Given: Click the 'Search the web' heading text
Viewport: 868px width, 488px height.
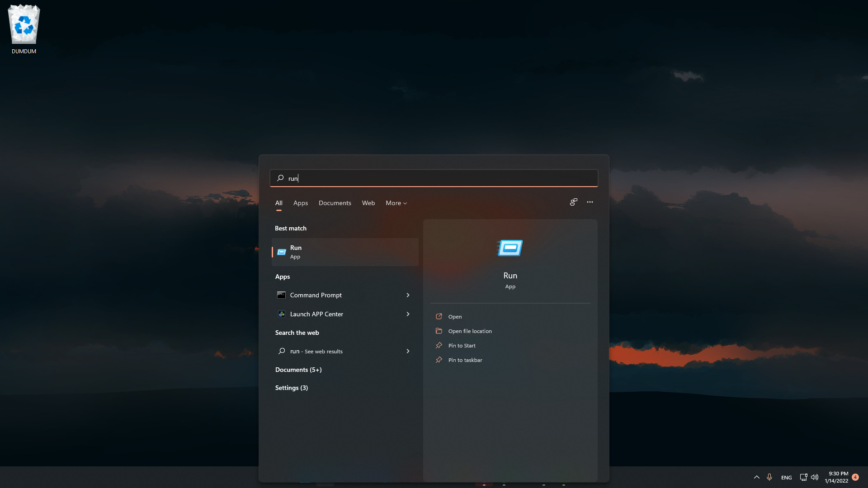Looking at the screenshot, I should pyautogui.click(x=297, y=333).
